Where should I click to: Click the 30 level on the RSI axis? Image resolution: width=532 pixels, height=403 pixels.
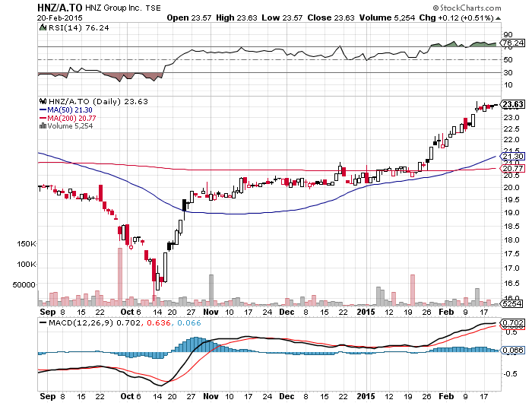pos(508,73)
